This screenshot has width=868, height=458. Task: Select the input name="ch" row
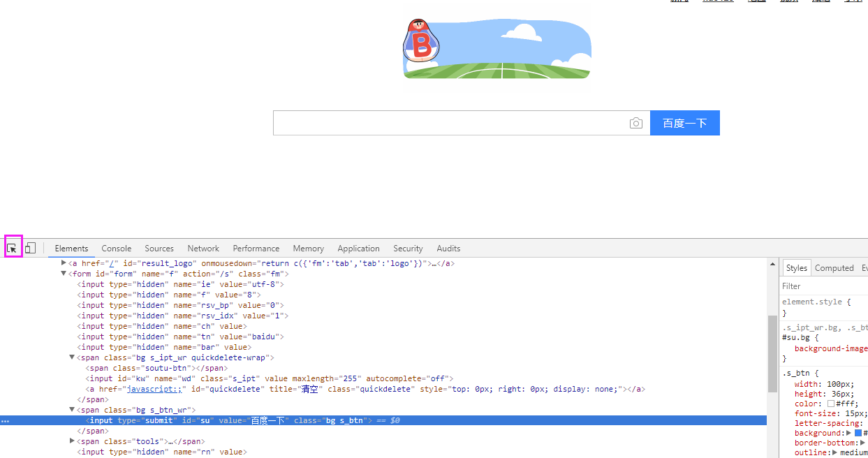click(x=161, y=326)
